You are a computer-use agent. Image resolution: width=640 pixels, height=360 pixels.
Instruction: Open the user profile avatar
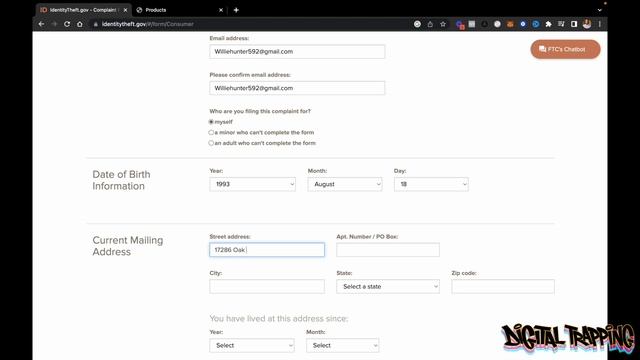tap(587, 24)
